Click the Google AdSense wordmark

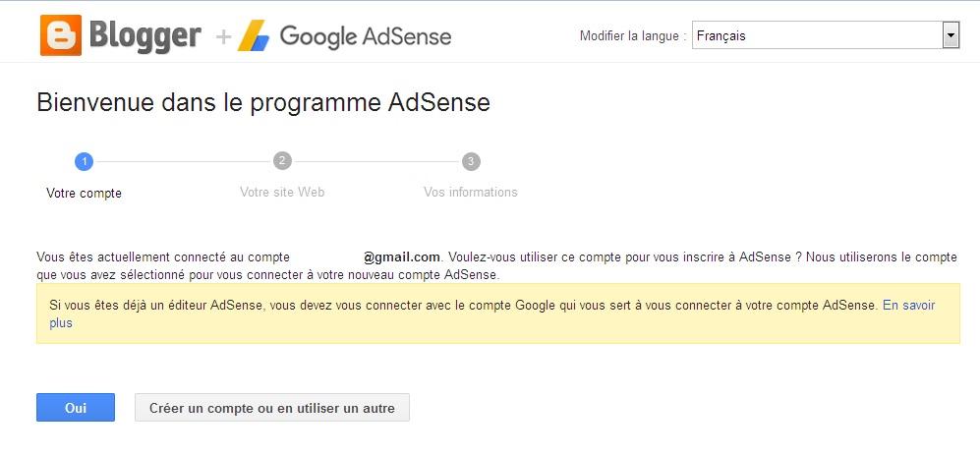pos(366,37)
